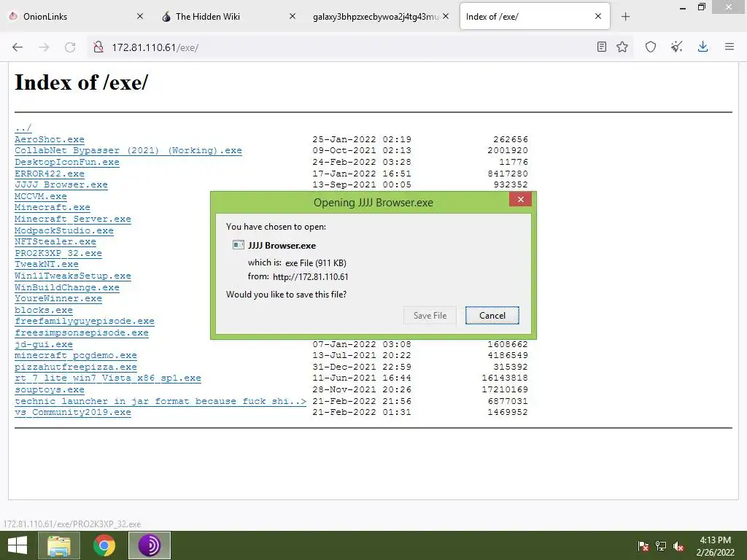Click the Minecraft.exe link

[x=53, y=208]
